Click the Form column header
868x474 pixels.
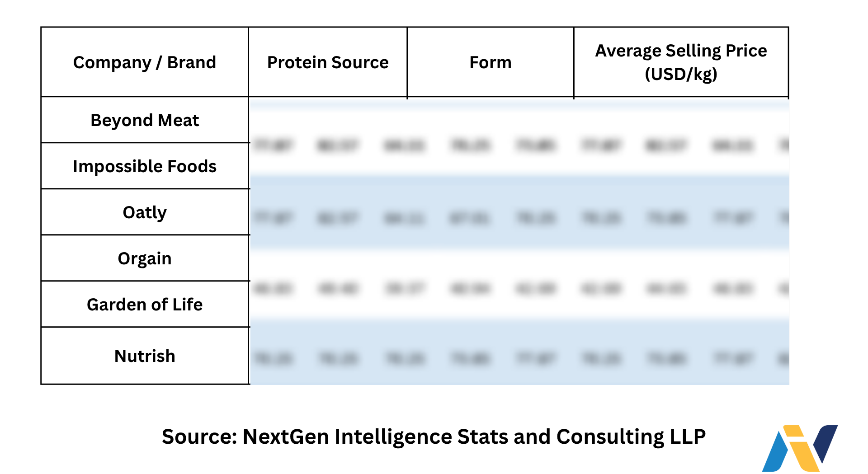[491, 62]
